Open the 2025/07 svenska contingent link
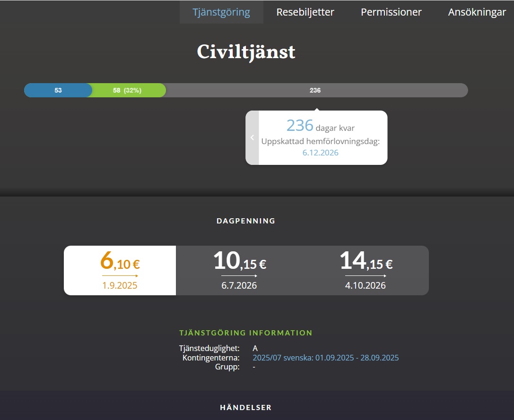Viewport: 514px width, 420px height. point(325,358)
